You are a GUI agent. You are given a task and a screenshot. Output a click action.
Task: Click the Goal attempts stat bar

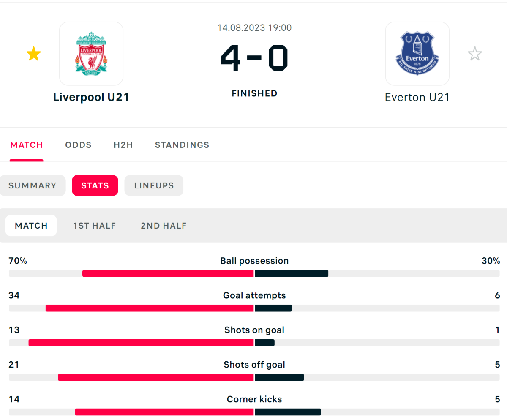[254, 308]
